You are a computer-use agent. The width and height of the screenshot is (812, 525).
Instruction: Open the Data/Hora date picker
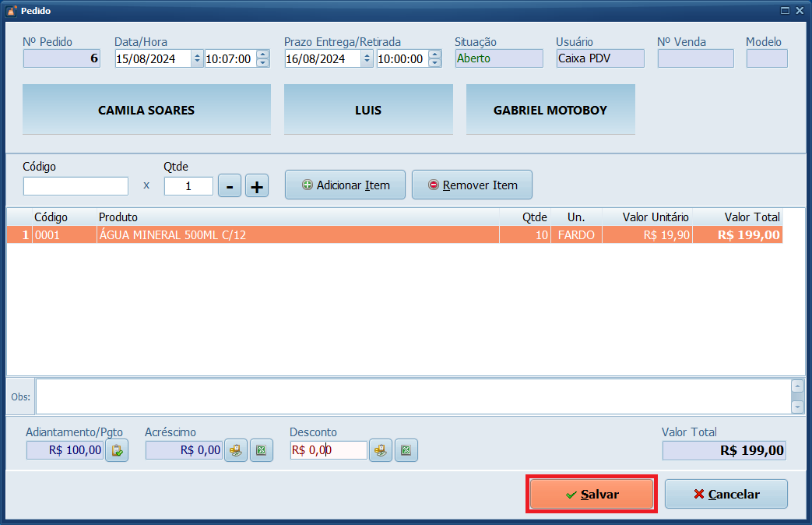pos(197,58)
